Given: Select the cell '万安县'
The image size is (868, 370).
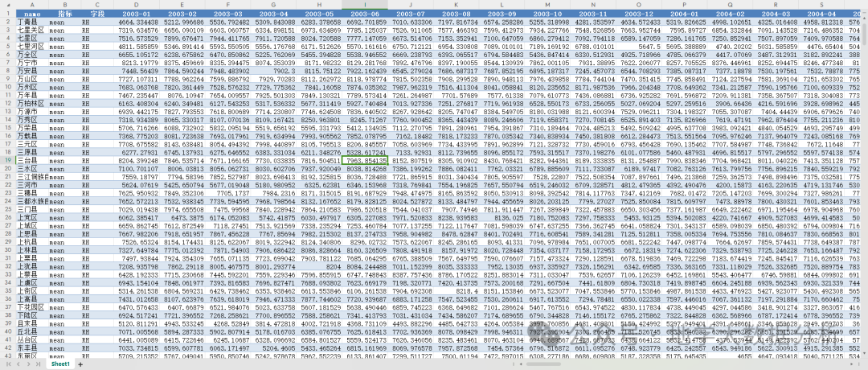Looking at the screenshot, I should coord(31,70).
